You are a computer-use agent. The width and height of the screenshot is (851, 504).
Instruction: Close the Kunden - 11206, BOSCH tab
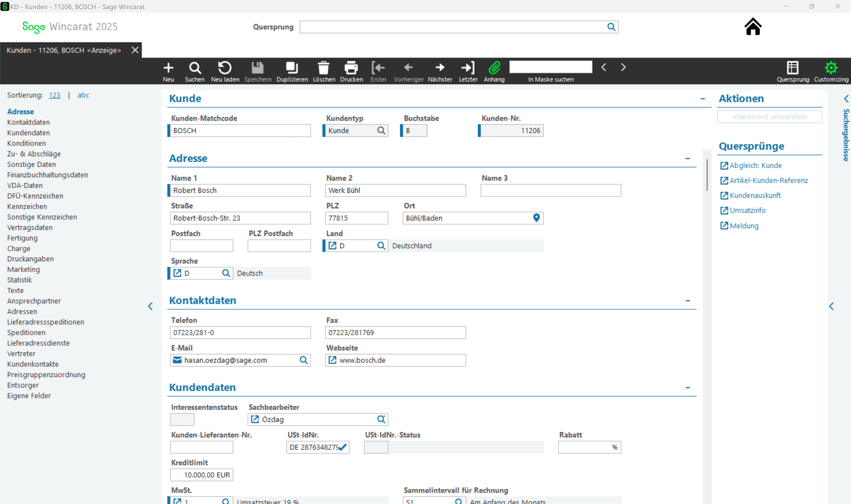point(135,50)
